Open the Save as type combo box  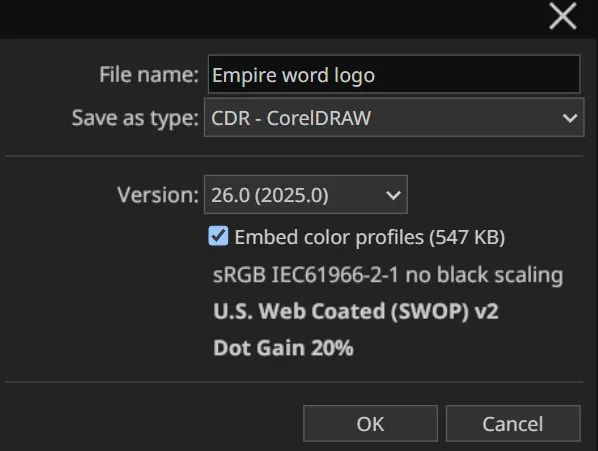coord(394,117)
